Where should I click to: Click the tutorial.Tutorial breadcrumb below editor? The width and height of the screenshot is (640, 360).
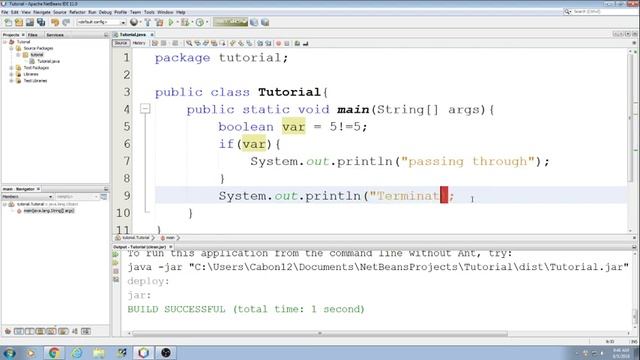pyautogui.click(x=133, y=238)
